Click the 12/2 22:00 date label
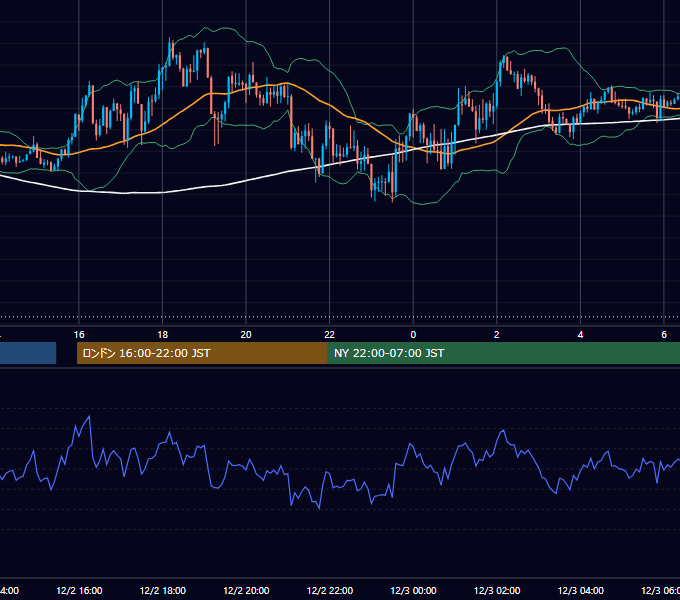Screen dimensions: 680x600 (330, 590)
